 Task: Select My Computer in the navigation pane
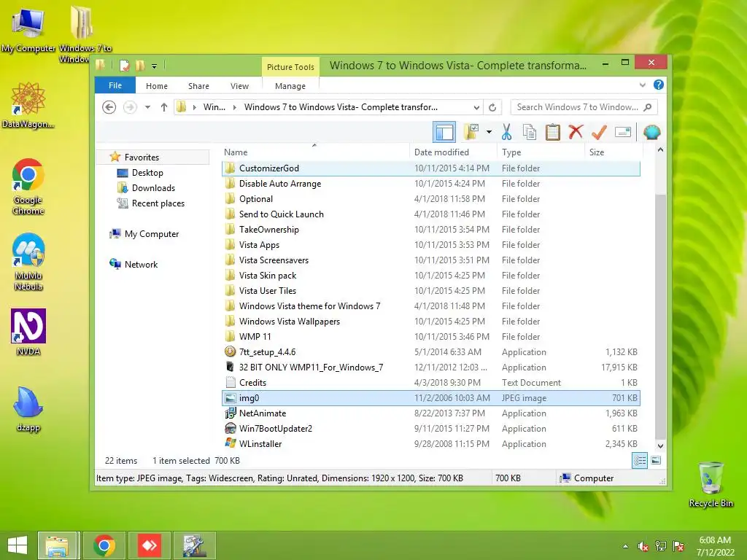tap(152, 234)
